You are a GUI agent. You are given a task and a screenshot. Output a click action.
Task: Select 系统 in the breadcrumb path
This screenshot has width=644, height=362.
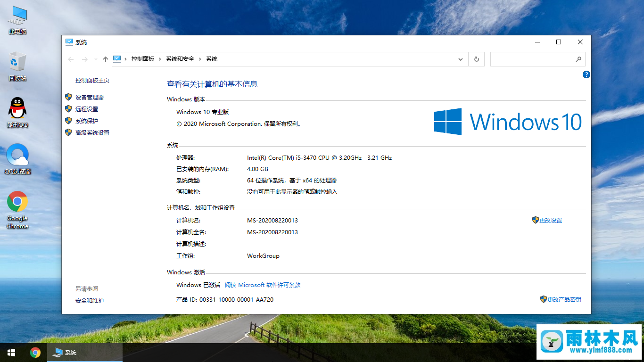point(212,59)
